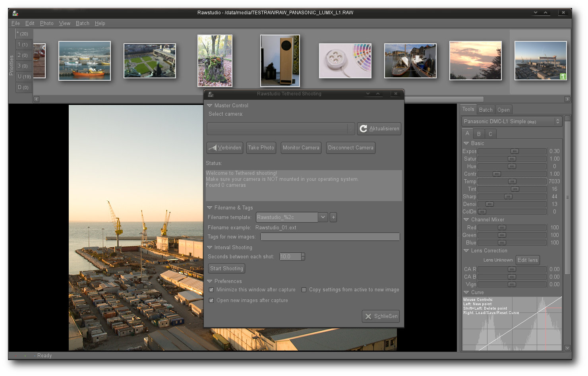
Task: Switch to the Batch tab in side panel
Action: [x=486, y=110]
